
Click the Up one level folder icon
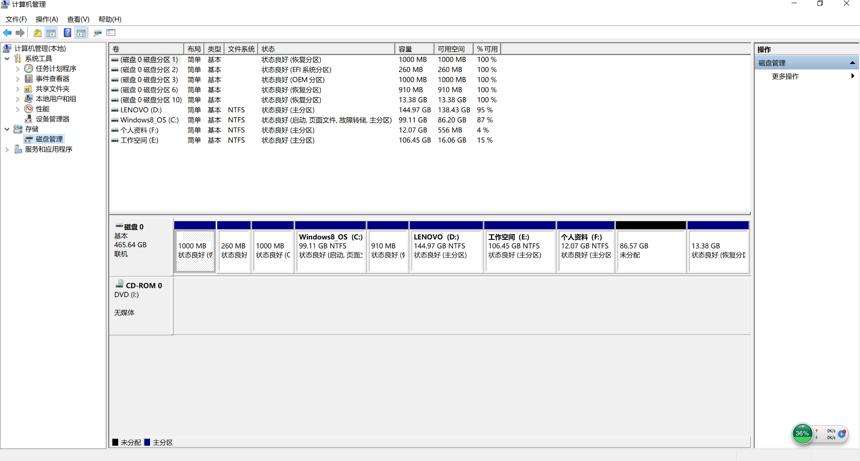click(x=37, y=33)
